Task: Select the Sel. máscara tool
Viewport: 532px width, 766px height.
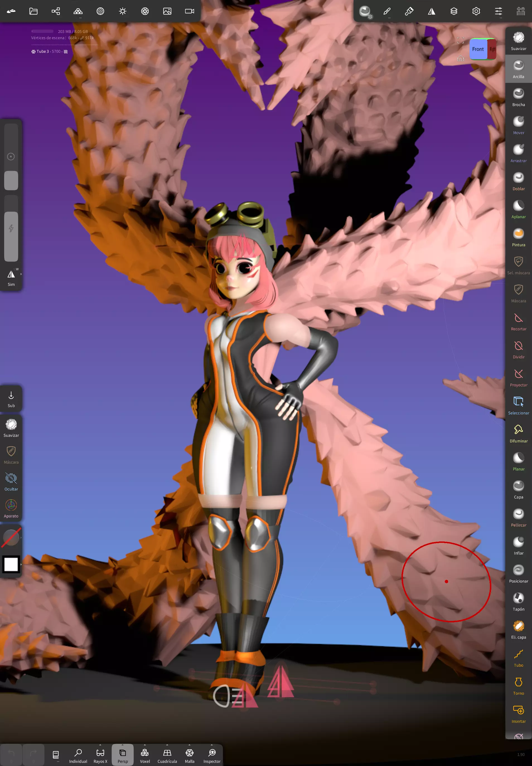Action: tap(518, 265)
